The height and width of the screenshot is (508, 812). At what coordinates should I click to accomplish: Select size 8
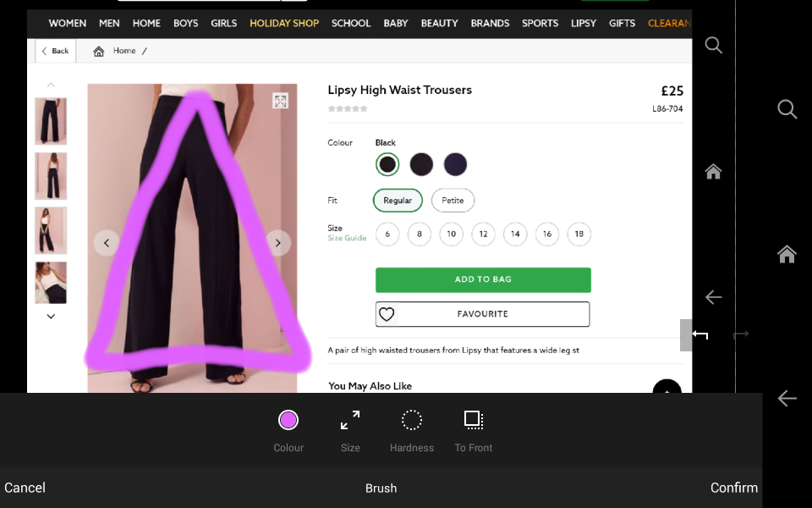(420, 234)
